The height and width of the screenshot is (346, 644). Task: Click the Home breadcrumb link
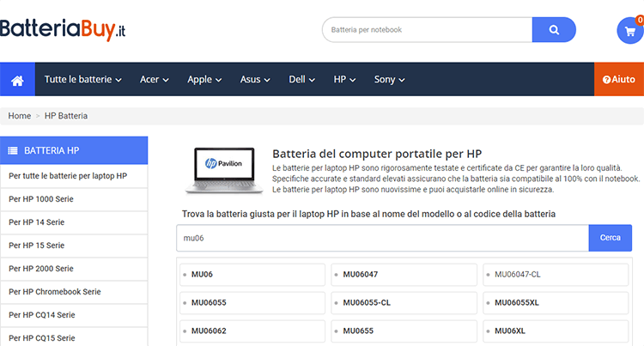coord(20,115)
